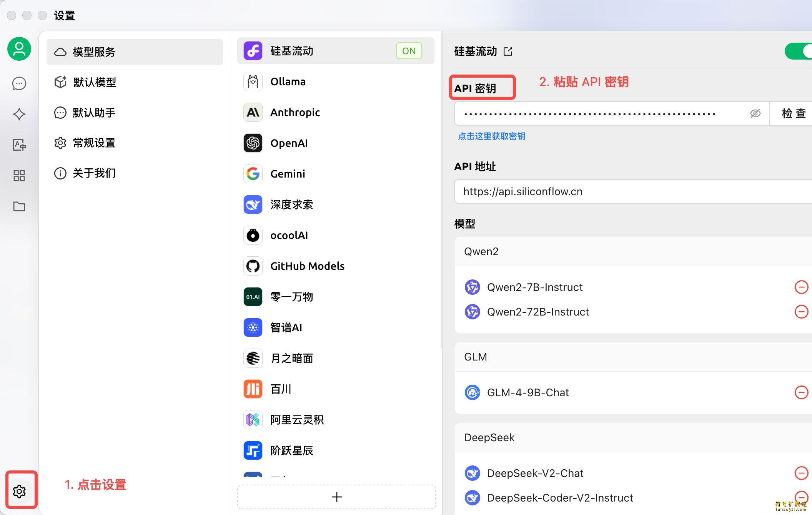Select the 深度求索 provider
Screen dimensions: 812x515
tap(336, 204)
